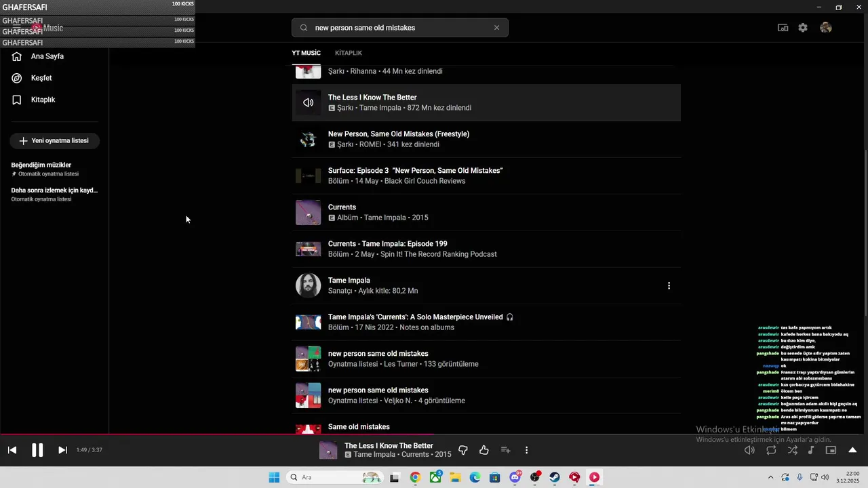
Task: Open Kitaplık library bookmark icon
Action: (17, 100)
